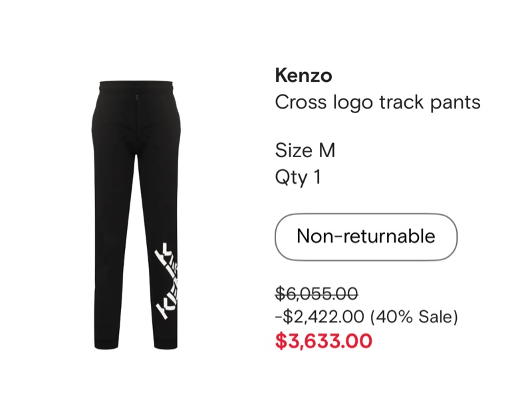Viewport: 532px width, 420px height.
Task: Click the waistband of the black pants
Action: coord(138,87)
